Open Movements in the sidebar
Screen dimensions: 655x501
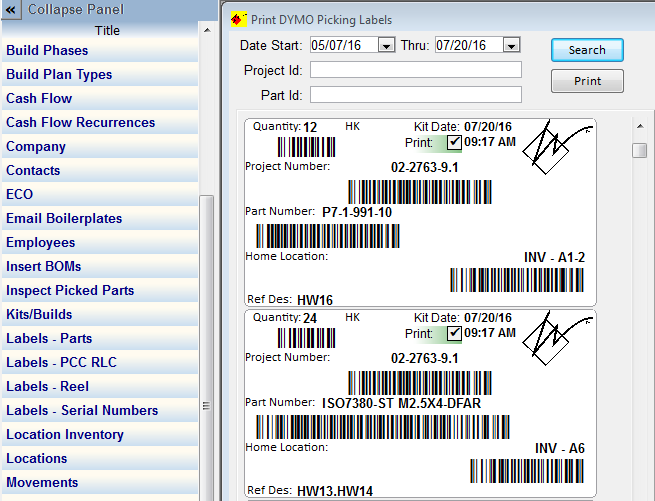[100, 483]
